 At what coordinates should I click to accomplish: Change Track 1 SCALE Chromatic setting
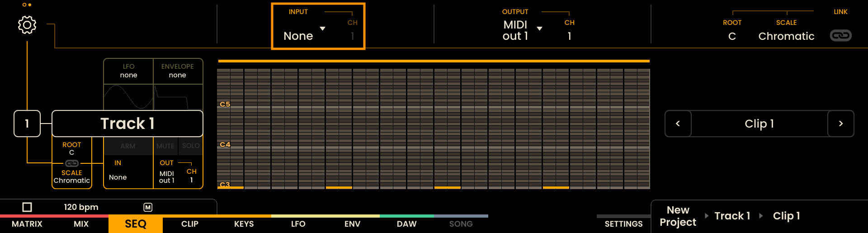72,176
